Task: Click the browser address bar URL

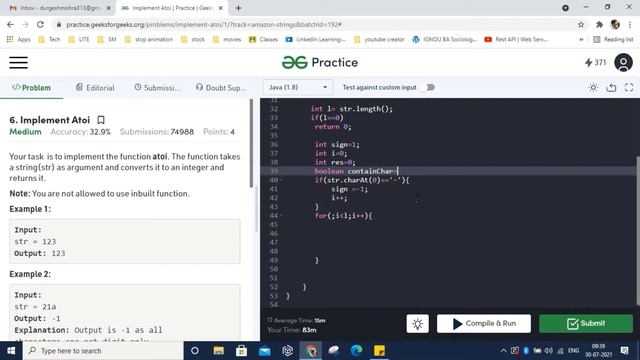Action: tap(204, 24)
